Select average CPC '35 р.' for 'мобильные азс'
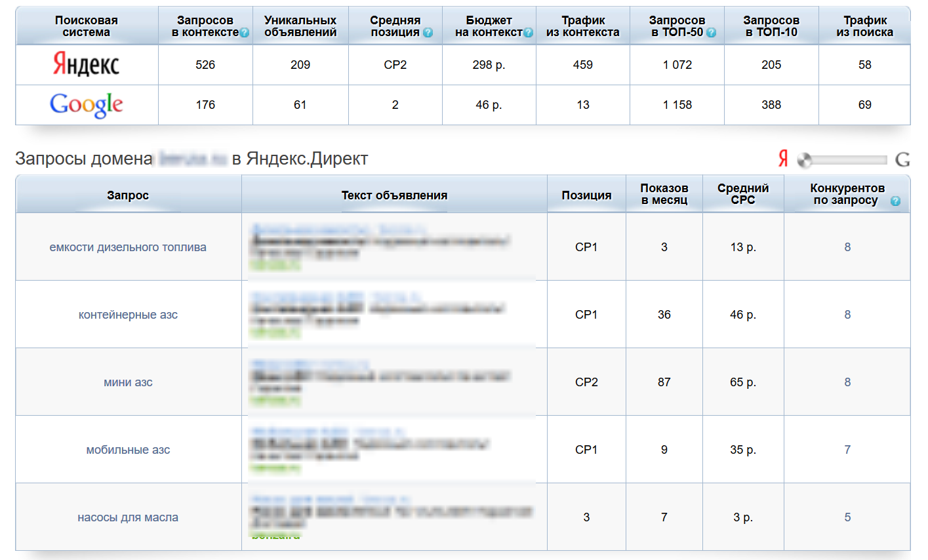Screen dimensions: 928x560 743,450
